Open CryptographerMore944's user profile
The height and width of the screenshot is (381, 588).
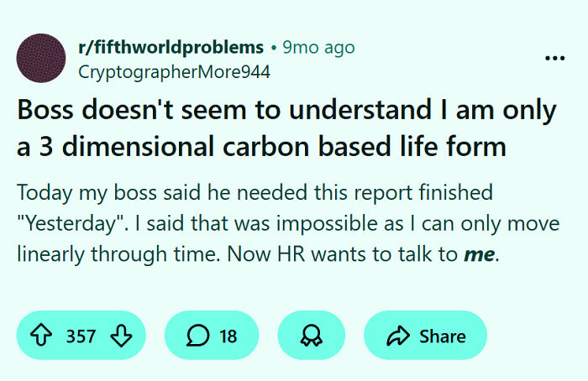click(174, 72)
